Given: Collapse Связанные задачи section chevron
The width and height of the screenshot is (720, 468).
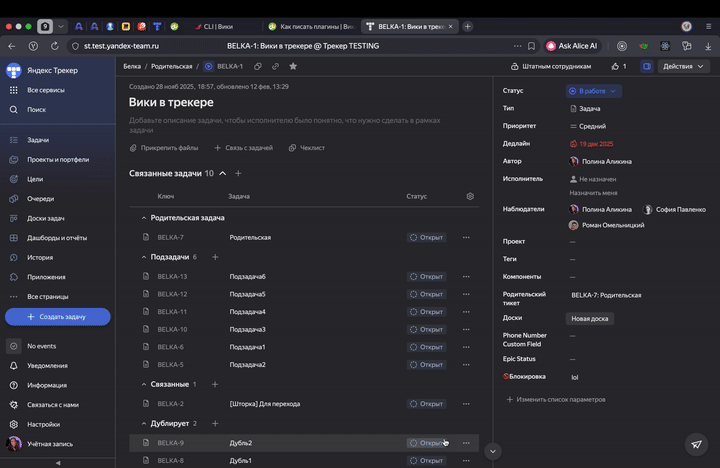Looking at the screenshot, I should pos(223,173).
